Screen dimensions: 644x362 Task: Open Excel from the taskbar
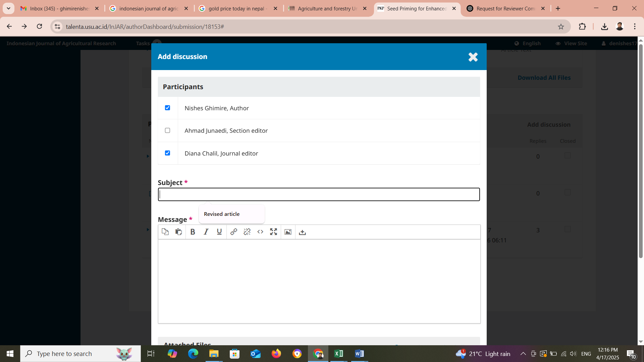coord(338,354)
